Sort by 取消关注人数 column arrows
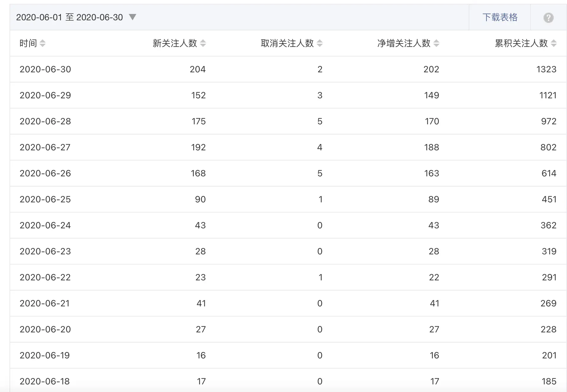Image resolution: width=567 pixels, height=392 pixels. pos(320,43)
